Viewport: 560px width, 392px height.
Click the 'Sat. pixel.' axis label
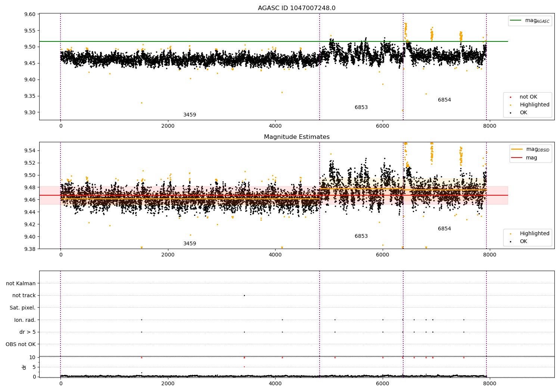tap(23, 308)
